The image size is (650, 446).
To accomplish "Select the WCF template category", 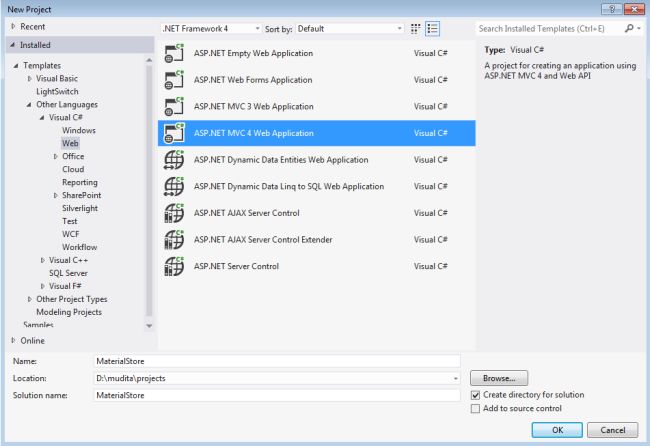I will click(70, 234).
